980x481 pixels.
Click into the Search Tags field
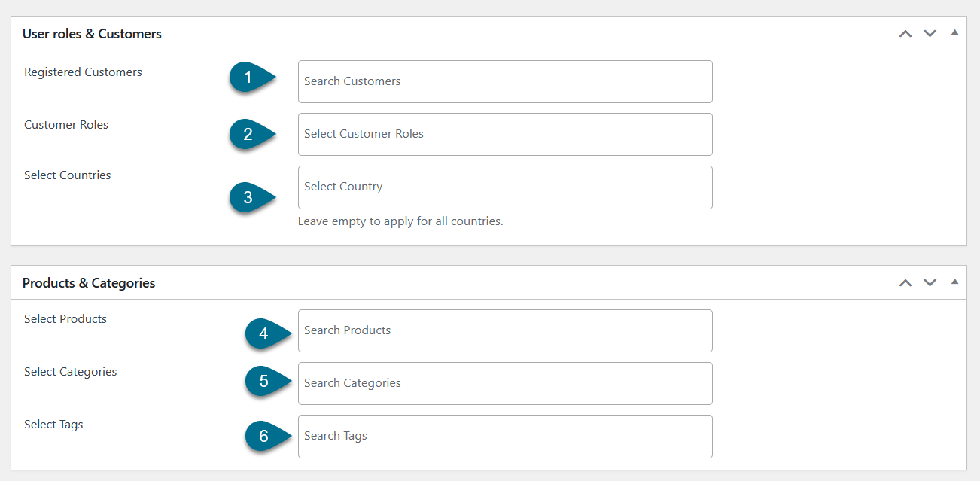pos(504,436)
